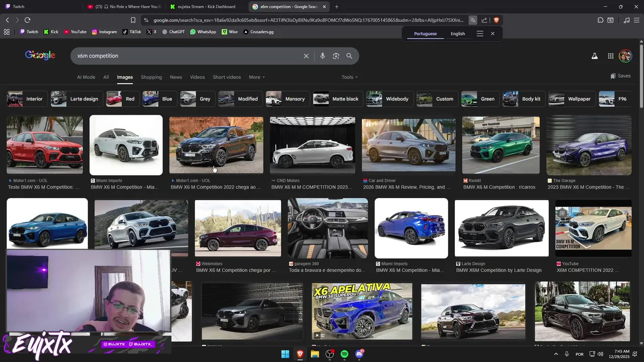Search by image with the Google Lens icon
644x362 pixels.
[x=336, y=56]
